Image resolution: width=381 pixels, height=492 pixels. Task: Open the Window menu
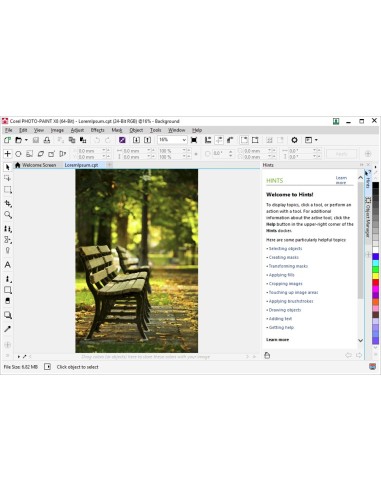[176, 130]
